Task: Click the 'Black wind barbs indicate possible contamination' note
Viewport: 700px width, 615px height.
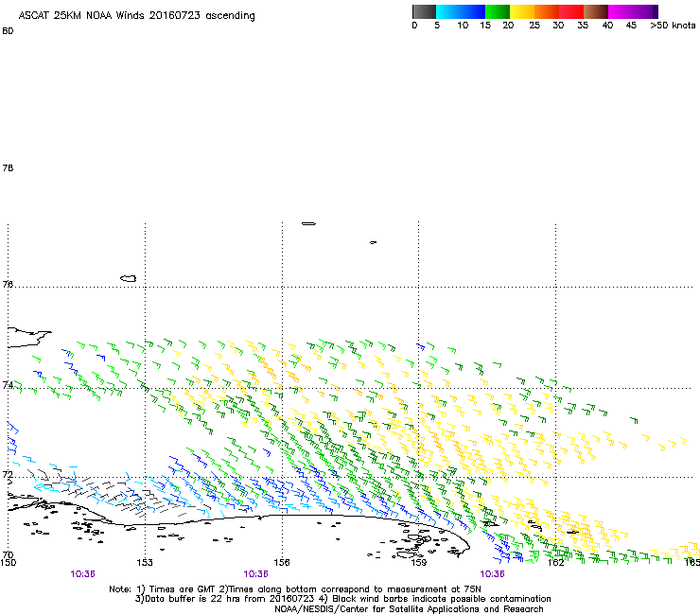Action: [x=435, y=599]
